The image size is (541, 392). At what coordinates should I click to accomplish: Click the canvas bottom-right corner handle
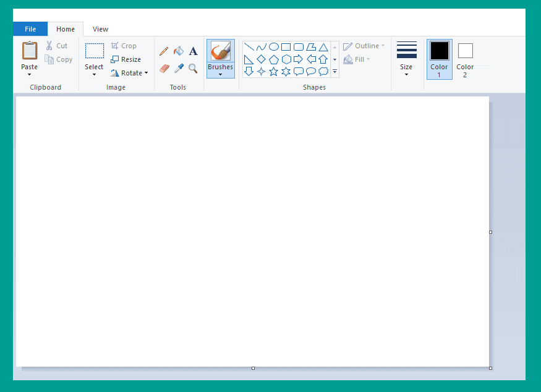491,368
